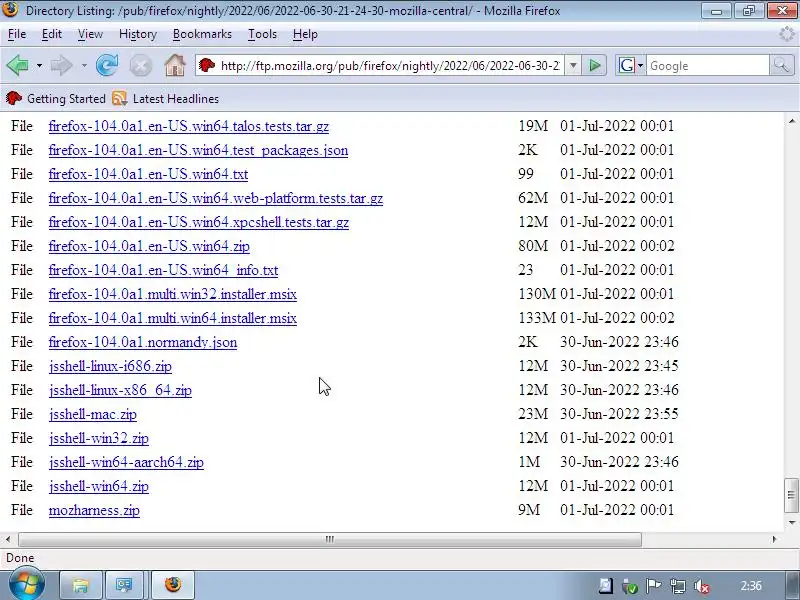Open firefox-104.0a1.en-US.win64.txt link

(x=148, y=174)
